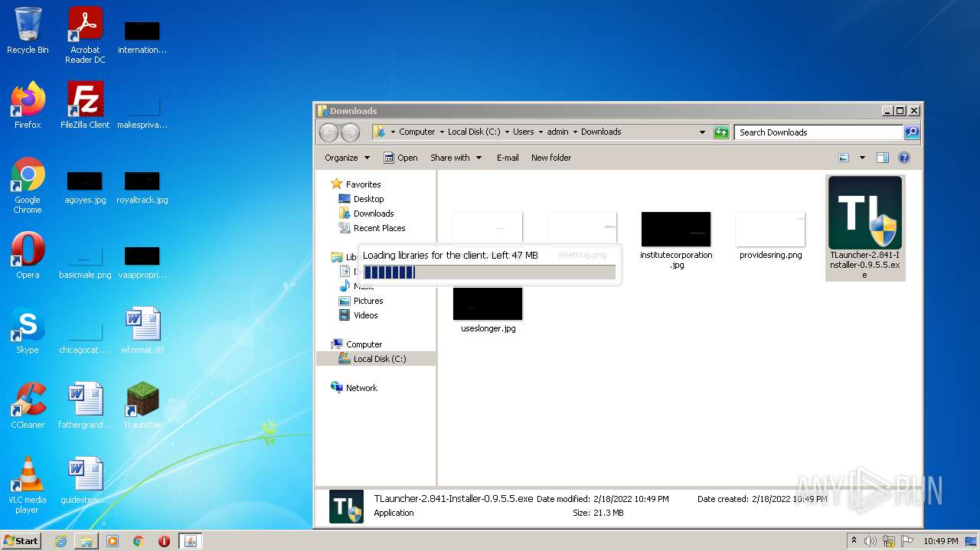
Task: Launch FileZilla Client desktop shortcut
Action: tap(85, 105)
